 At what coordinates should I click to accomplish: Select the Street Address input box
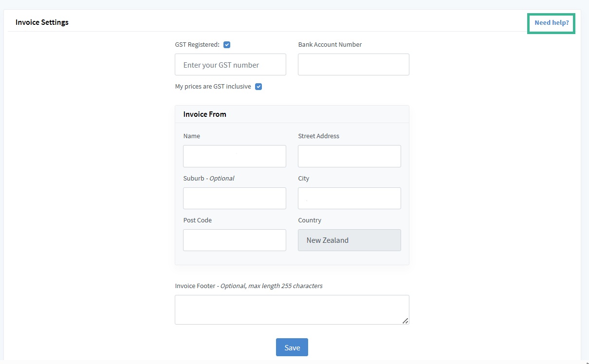350,156
